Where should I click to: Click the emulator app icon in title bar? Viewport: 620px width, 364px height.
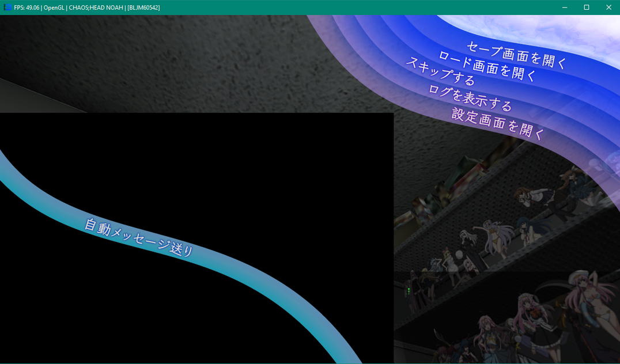(x=7, y=7)
